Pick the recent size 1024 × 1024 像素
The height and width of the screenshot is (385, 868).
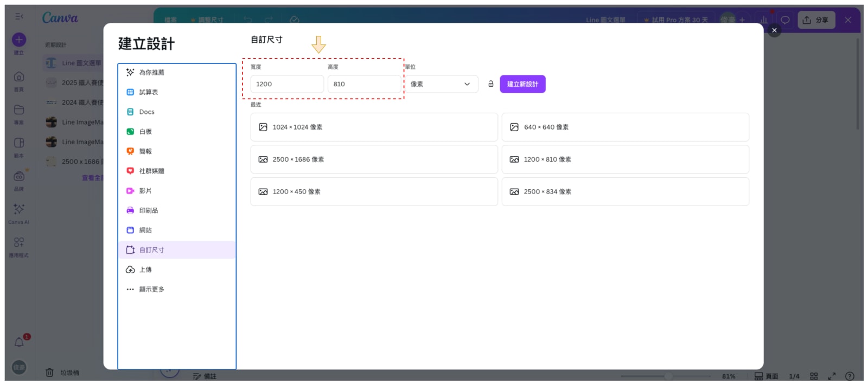(x=374, y=127)
